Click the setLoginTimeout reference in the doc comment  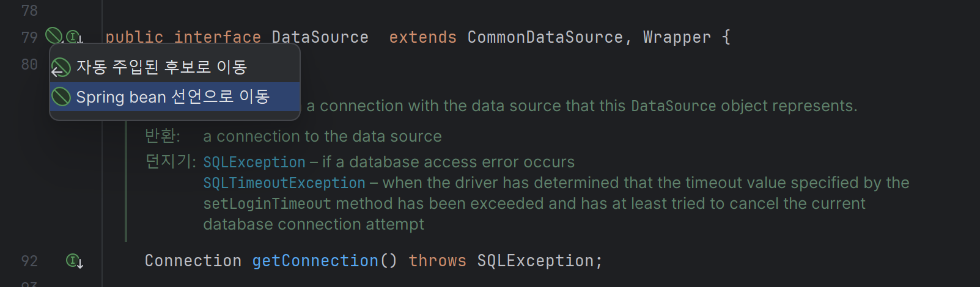[267, 203]
